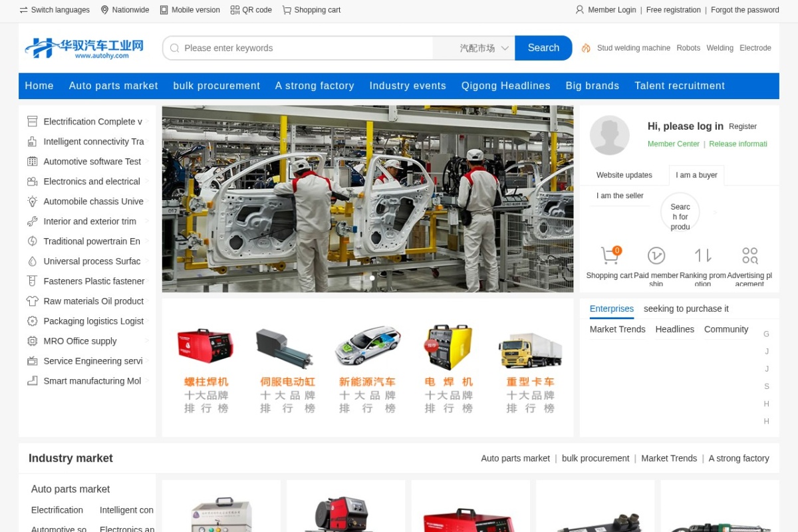Open the Mobile version icon link
Viewport: 798px width, 532px height.
tap(164, 10)
